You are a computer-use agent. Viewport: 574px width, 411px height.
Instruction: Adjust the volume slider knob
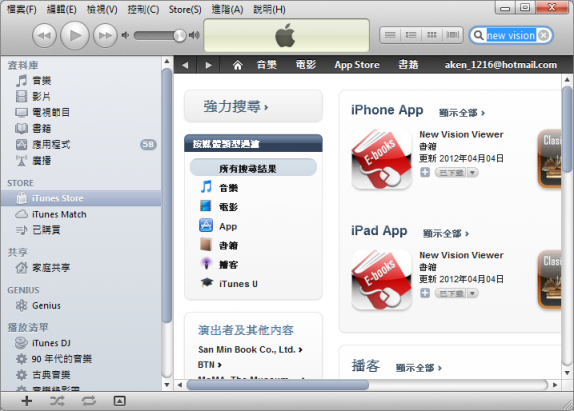pyautogui.click(x=179, y=35)
